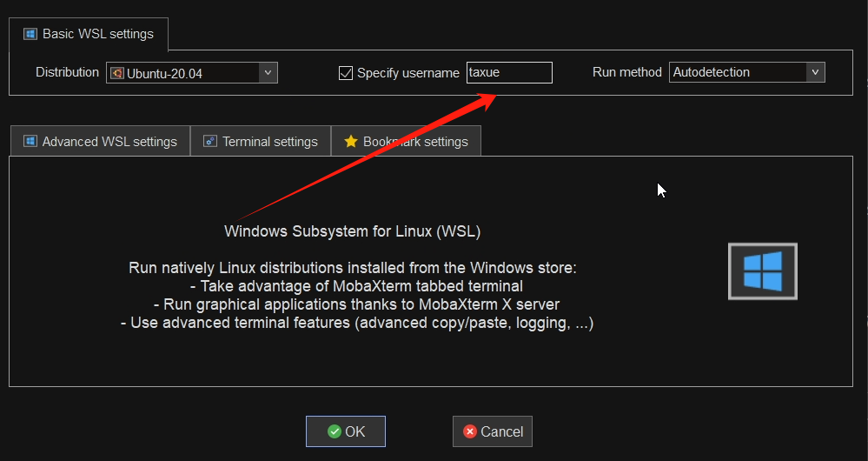Click the Specify username label text
Screen dimensions: 868x461
point(408,72)
